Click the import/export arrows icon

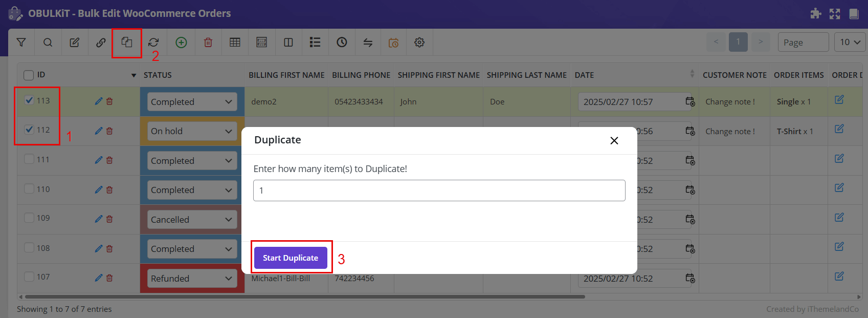[368, 43]
